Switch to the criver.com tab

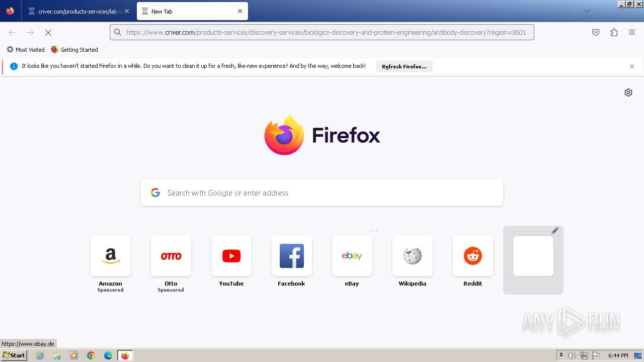pyautogui.click(x=79, y=11)
